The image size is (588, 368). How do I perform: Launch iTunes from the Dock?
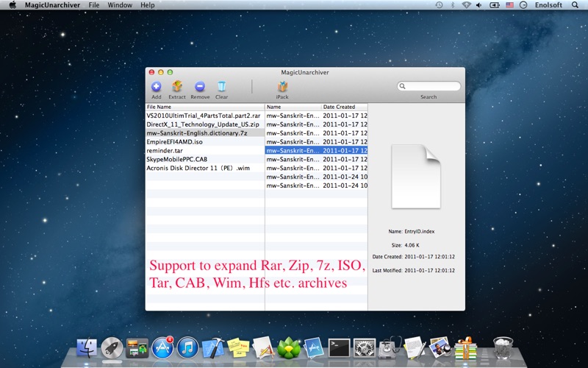(x=187, y=347)
